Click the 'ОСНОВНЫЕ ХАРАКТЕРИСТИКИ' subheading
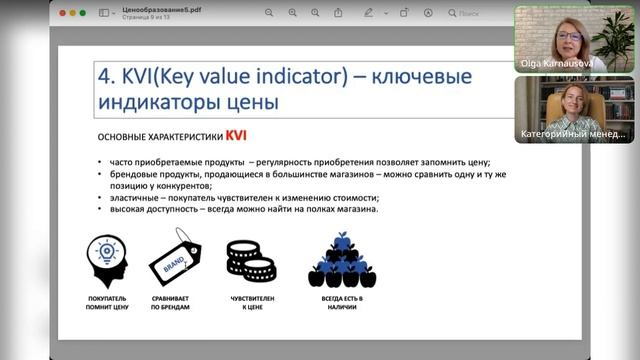640x360 pixels. (x=160, y=137)
